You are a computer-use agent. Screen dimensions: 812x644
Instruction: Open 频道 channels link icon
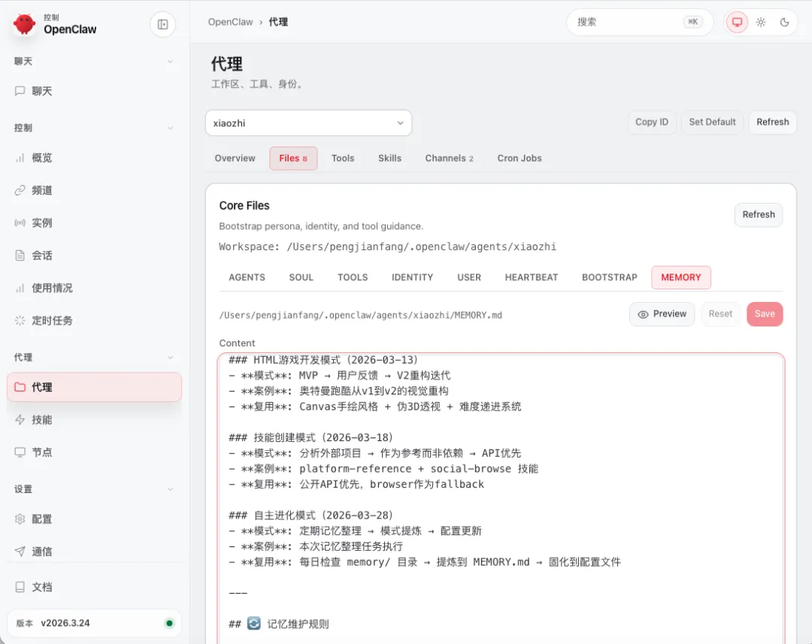(20, 191)
